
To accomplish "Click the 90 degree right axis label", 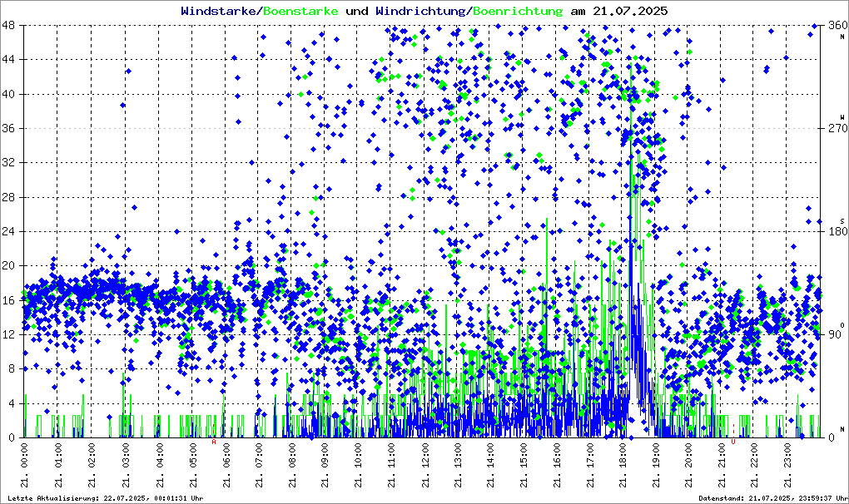I will coord(833,334).
